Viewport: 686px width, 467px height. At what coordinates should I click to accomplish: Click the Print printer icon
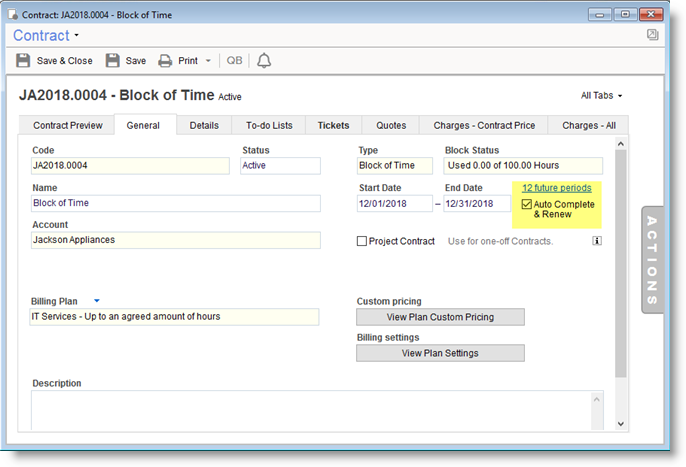pos(165,60)
